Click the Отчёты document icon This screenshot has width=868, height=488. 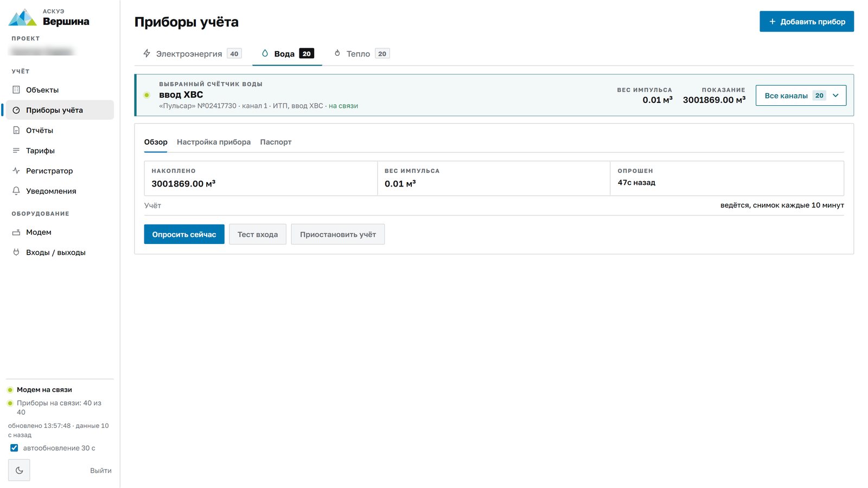[16, 131]
